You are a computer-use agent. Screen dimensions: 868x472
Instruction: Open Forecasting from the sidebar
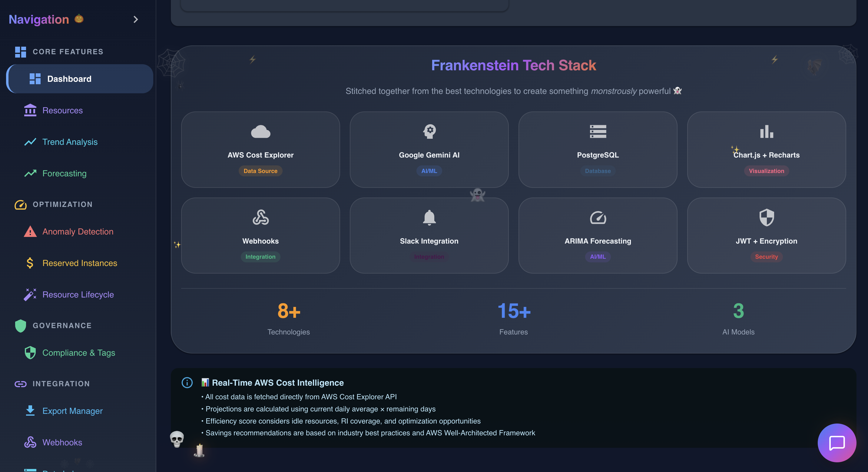click(65, 173)
